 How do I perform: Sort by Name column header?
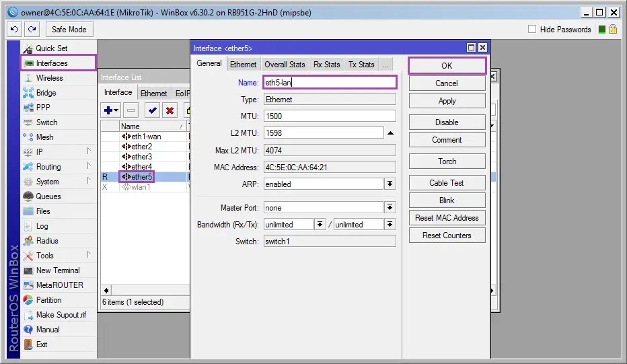(x=153, y=126)
